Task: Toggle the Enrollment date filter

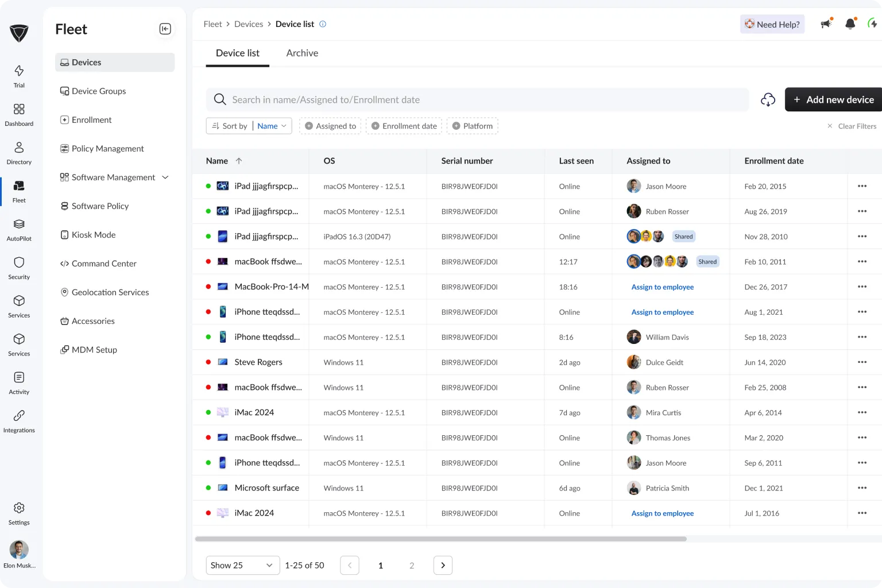Action: [404, 126]
